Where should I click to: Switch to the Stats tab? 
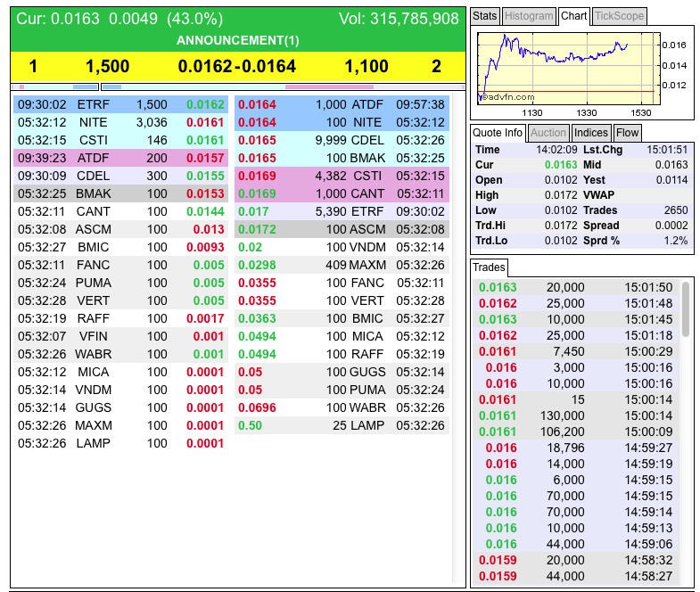click(484, 16)
